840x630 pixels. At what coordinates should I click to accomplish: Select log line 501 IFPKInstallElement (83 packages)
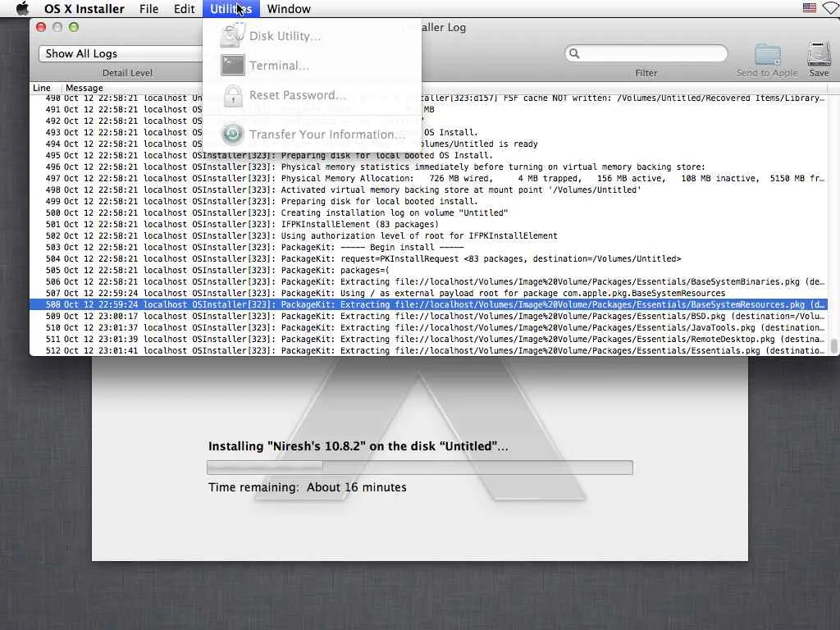coord(428,225)
